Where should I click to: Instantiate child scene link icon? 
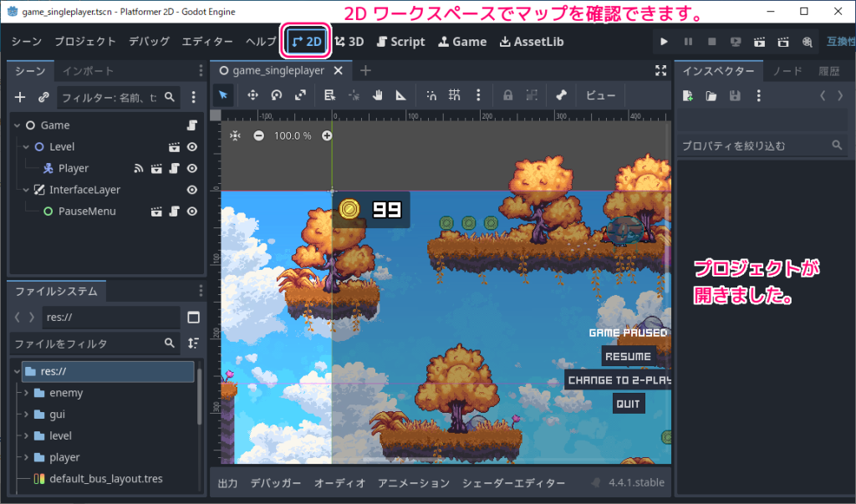click(x=43, y=97)
